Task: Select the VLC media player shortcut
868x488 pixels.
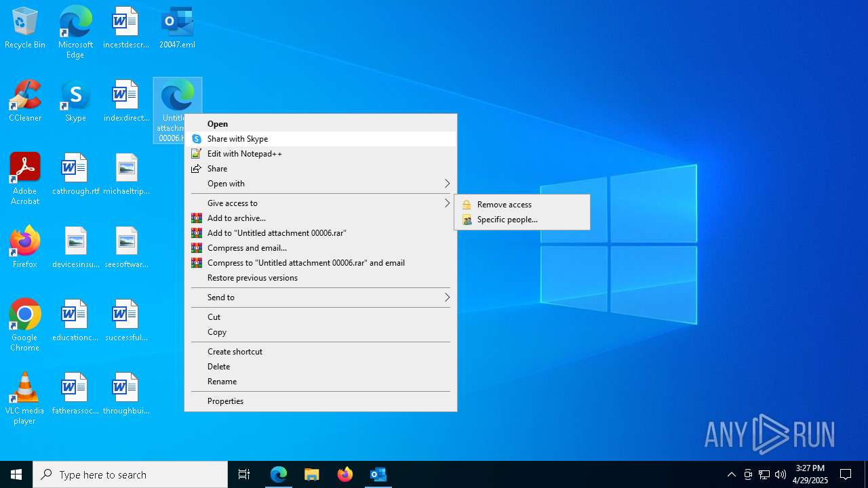Action: tap(25, 399)
